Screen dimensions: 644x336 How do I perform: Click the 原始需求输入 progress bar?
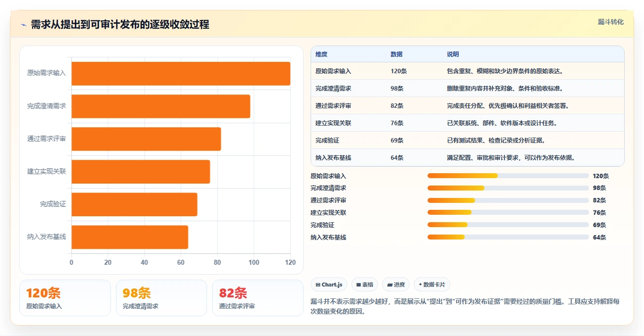(508, 176)
